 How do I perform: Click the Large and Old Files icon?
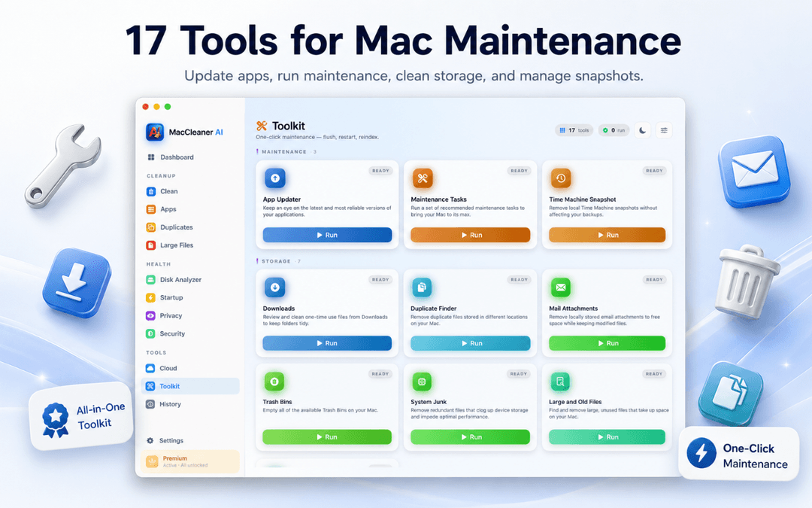(560, 382)
